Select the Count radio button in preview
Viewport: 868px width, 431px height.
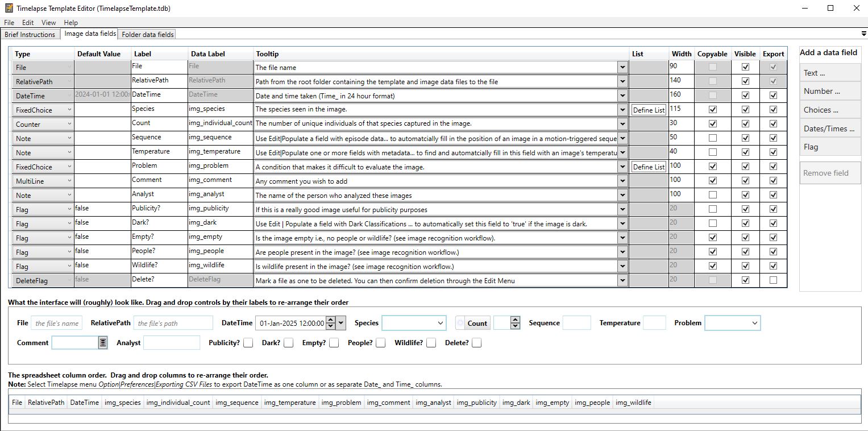[x=460, y=323]
